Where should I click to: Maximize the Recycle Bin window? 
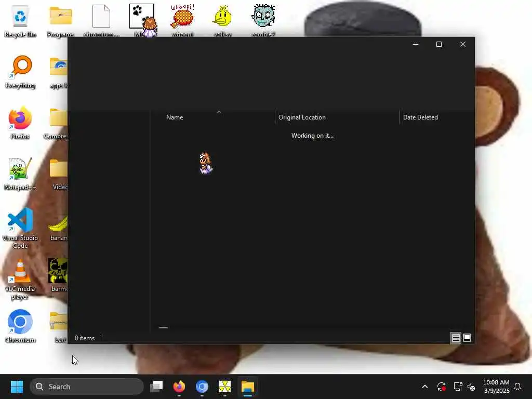[x=439, y=45]
